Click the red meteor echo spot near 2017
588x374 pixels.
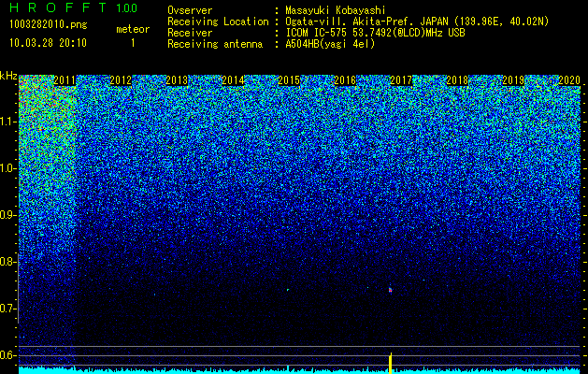pyautogui.click(x=391, y=290)
